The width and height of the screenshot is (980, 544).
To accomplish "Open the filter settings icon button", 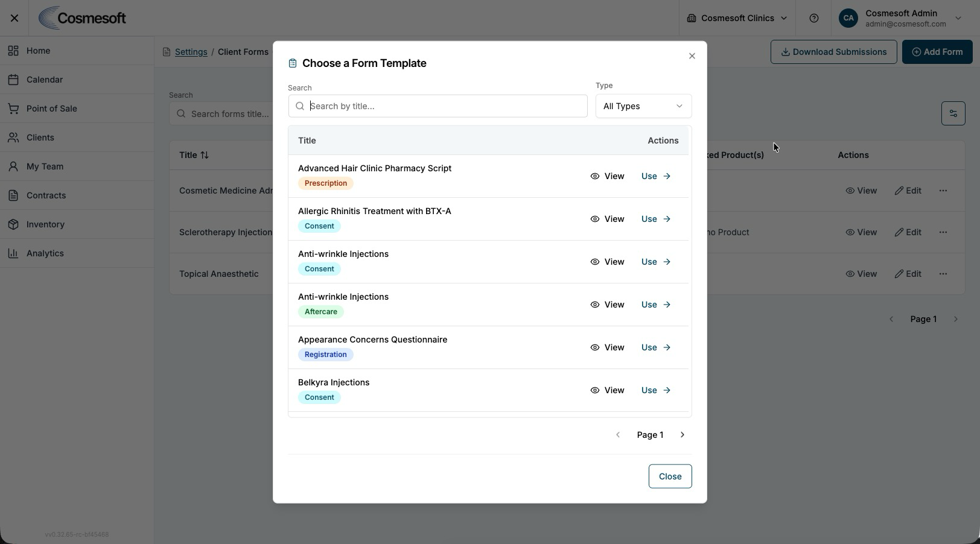I will [x=953, y=113].
